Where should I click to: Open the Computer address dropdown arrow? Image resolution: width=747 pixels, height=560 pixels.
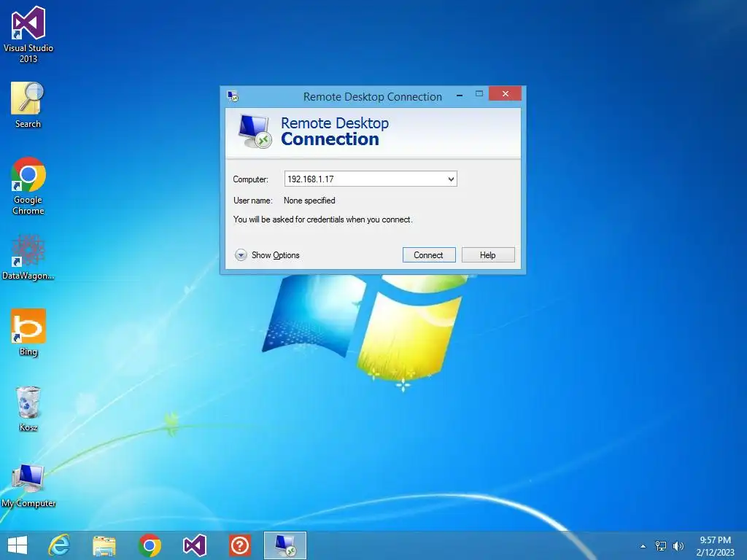click(451, 179)
